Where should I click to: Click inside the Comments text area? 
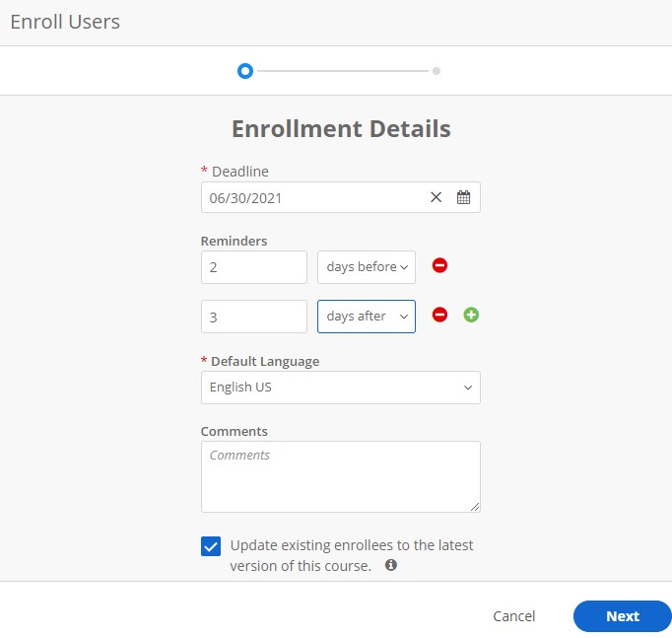pos(340,476)
